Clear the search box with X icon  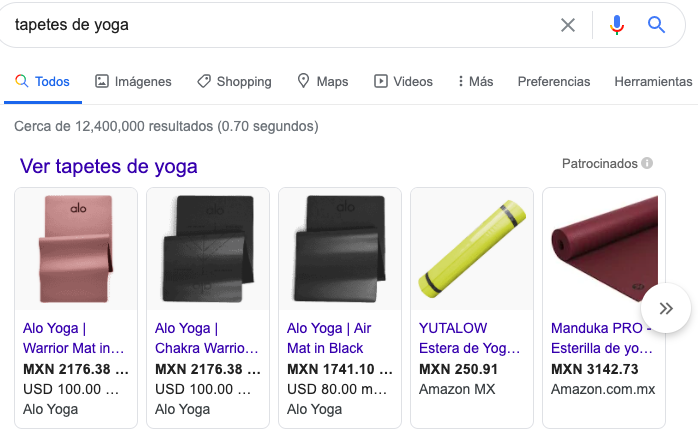pos(568,25)
